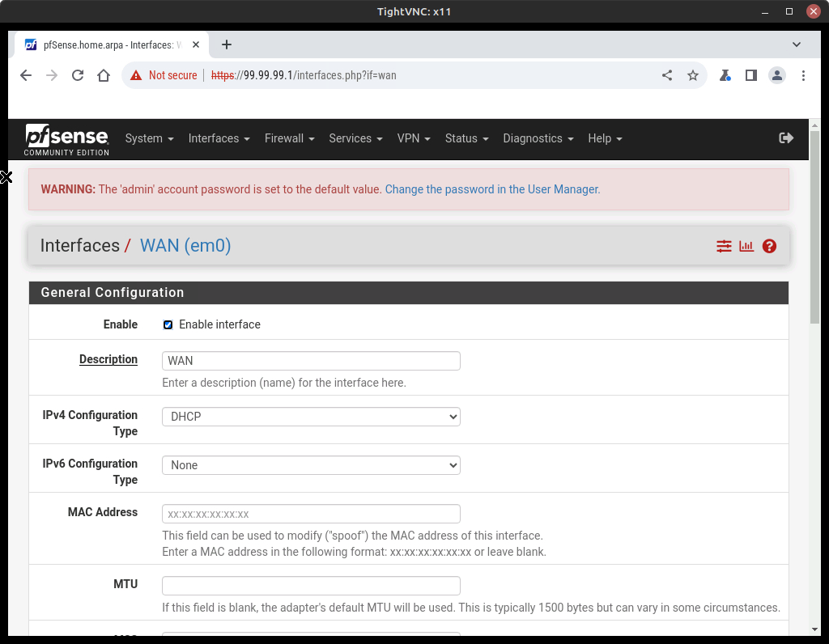This screenshot has height=644, width=829.
Task: Open the tab search chevron
Action: (x=797, y=45)
